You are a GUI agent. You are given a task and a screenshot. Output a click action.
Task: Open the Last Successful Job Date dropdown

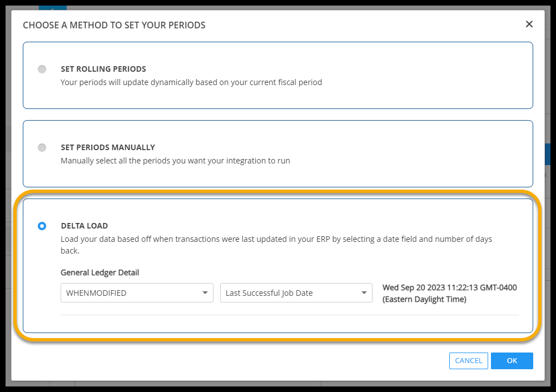[x=296, y=293]
